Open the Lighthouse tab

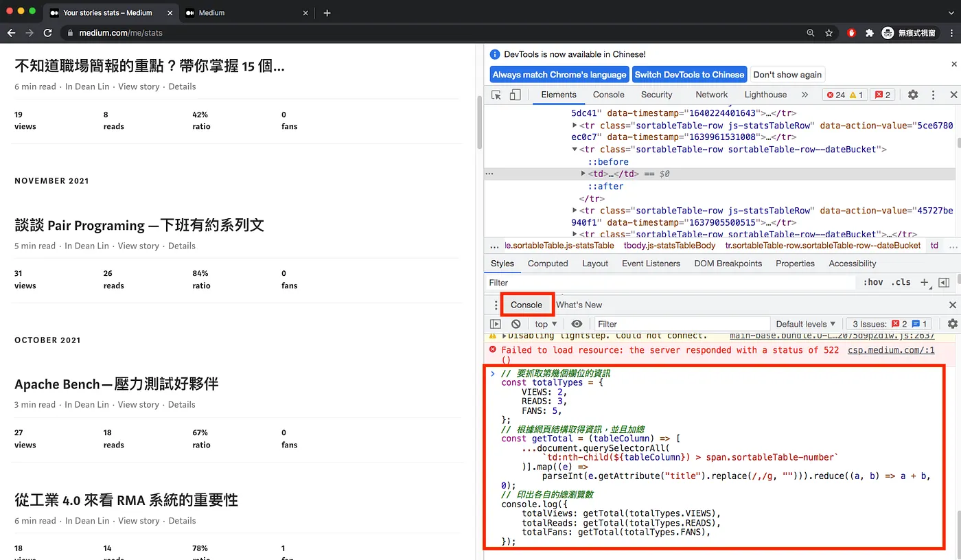pyautogui.click(x=765, y=95)
